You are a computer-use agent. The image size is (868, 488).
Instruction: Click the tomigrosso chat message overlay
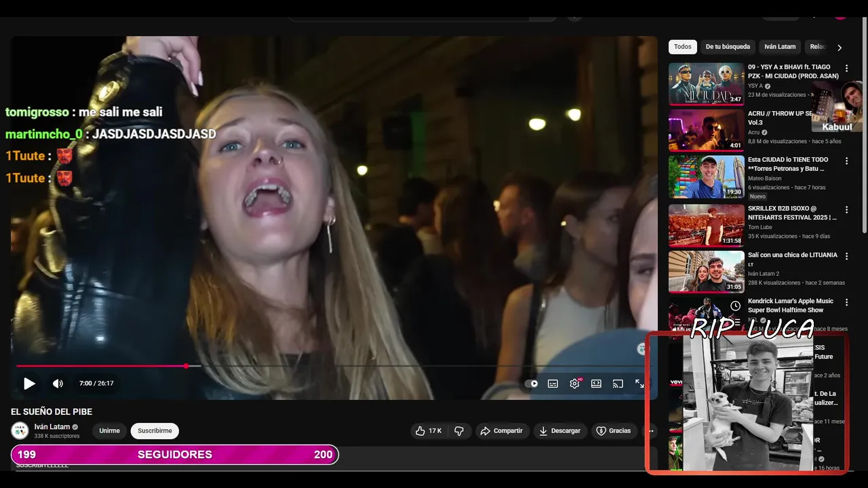coord(84,112)
